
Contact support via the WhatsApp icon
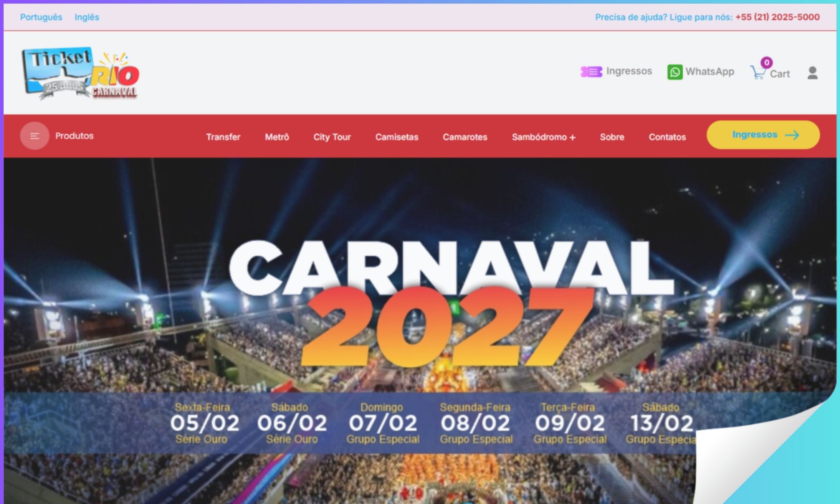point(675,71)
